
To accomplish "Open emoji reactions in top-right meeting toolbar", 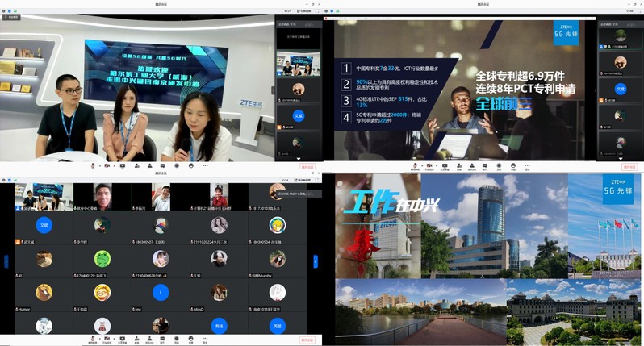I will 513,165.
